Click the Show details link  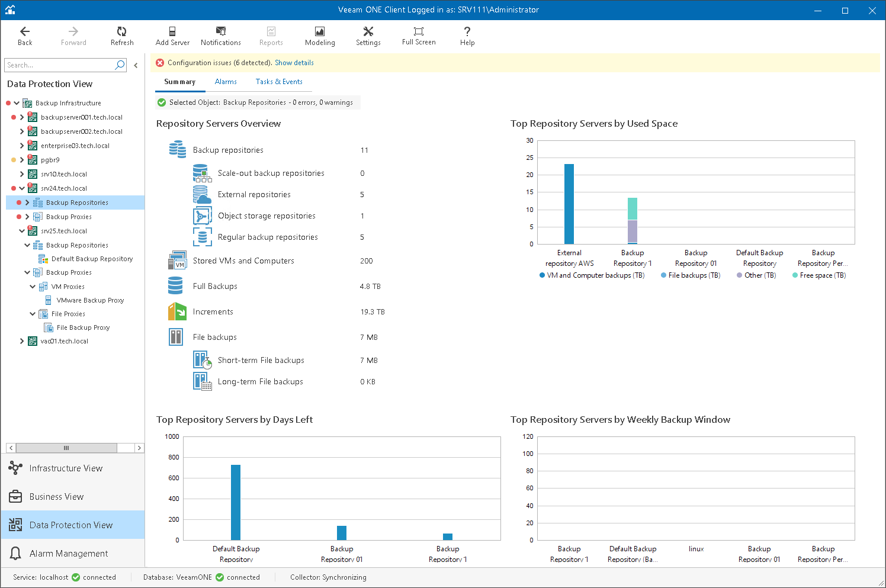click(294, 63)
